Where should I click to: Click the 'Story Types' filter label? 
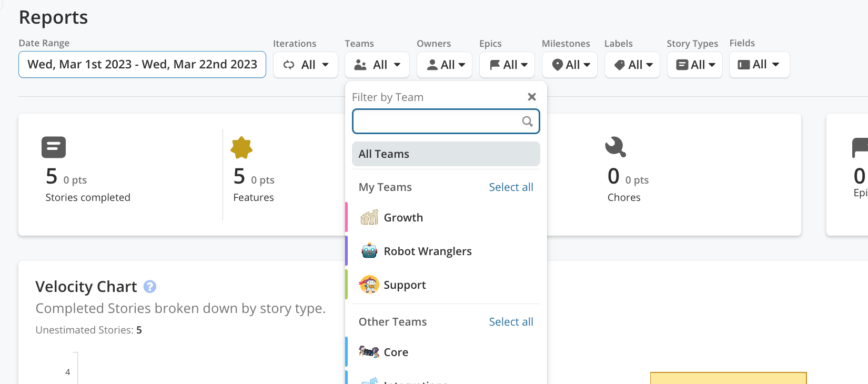[692, 44]
